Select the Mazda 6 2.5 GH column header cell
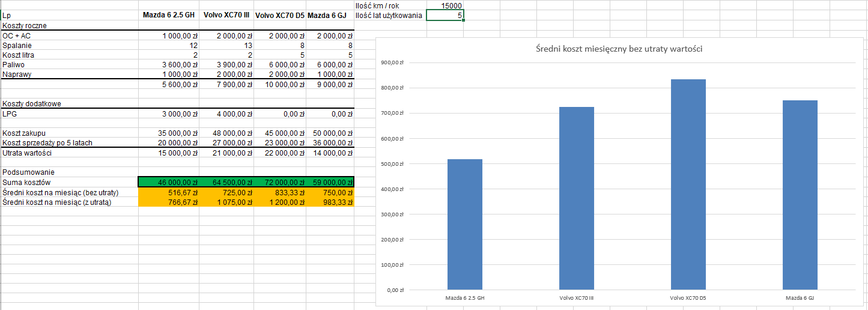Viewport: 868px width, 310px height. pos(169,15)
